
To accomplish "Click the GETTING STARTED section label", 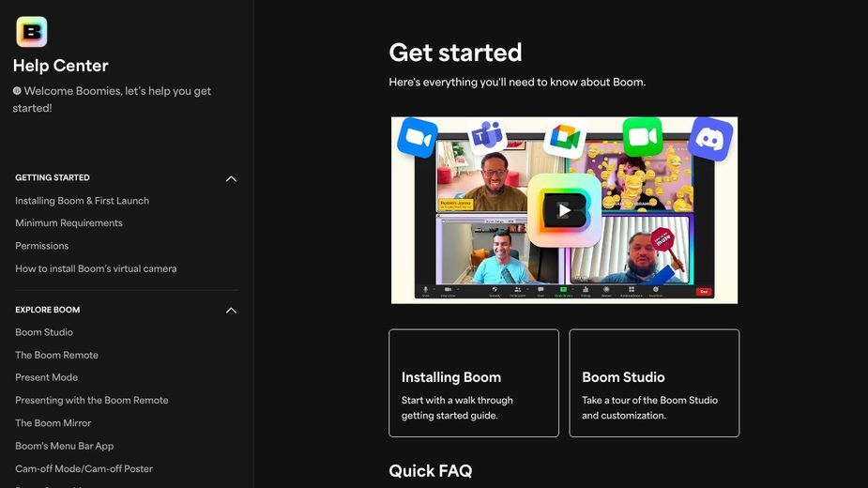I will point(52,177).
